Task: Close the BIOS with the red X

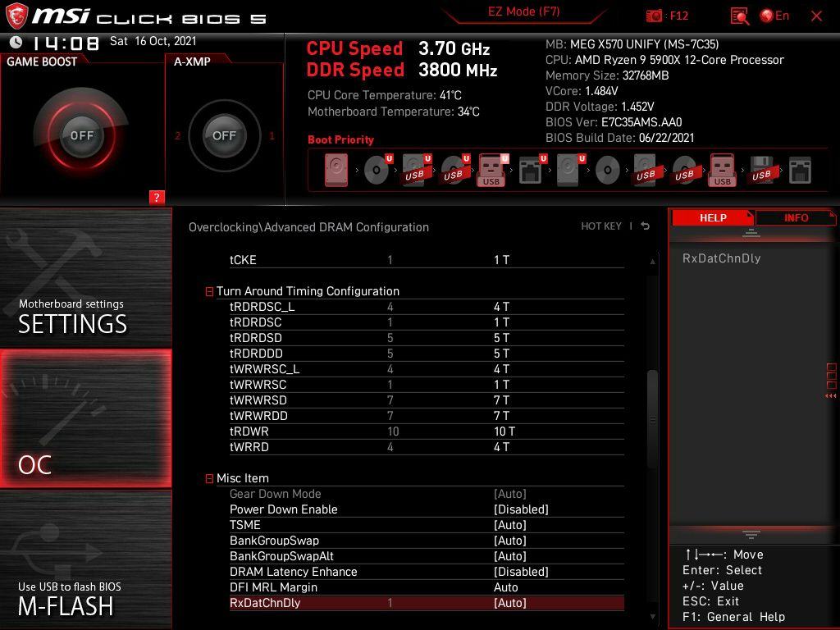Action: point(816,16)
